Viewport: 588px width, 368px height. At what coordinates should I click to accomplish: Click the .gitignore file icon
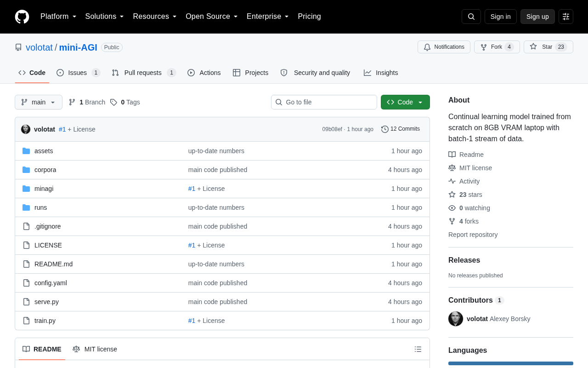pyautogui.click(x=26, y=226)
